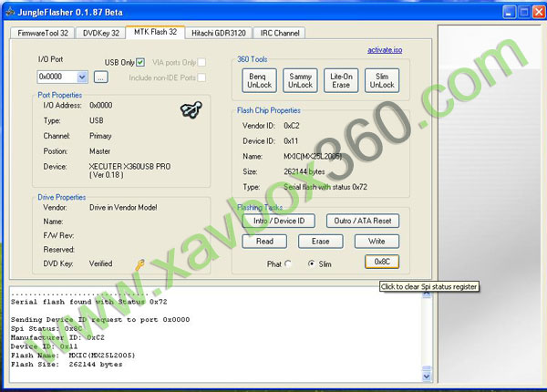
Task: Click the Write flashing task button
Action: point(377,242)
